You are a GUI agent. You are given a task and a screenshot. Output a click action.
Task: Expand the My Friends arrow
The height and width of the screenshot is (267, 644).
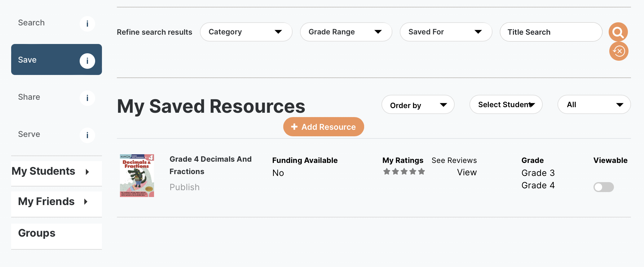pos(86,202)
